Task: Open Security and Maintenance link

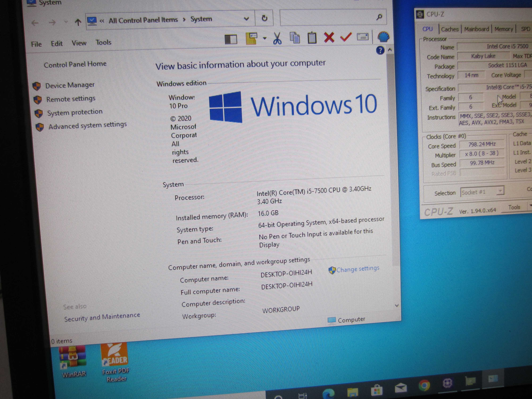Action: click(x=102, y=317)
